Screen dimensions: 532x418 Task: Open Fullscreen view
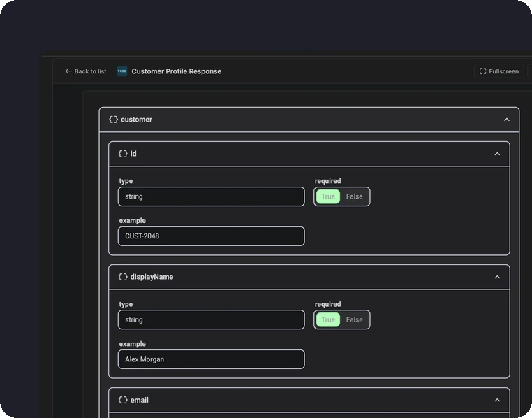[x=498, y=71]
